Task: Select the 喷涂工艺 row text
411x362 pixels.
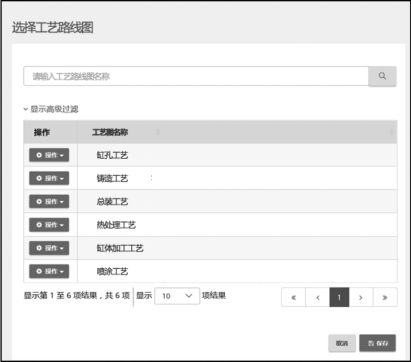Action: tap(112, 272)
